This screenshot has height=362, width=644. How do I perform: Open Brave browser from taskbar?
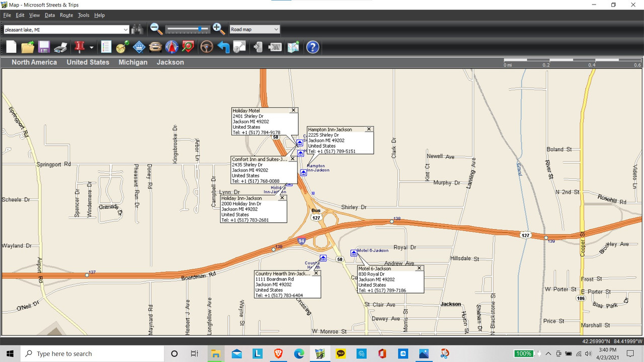tap(278, 353)
